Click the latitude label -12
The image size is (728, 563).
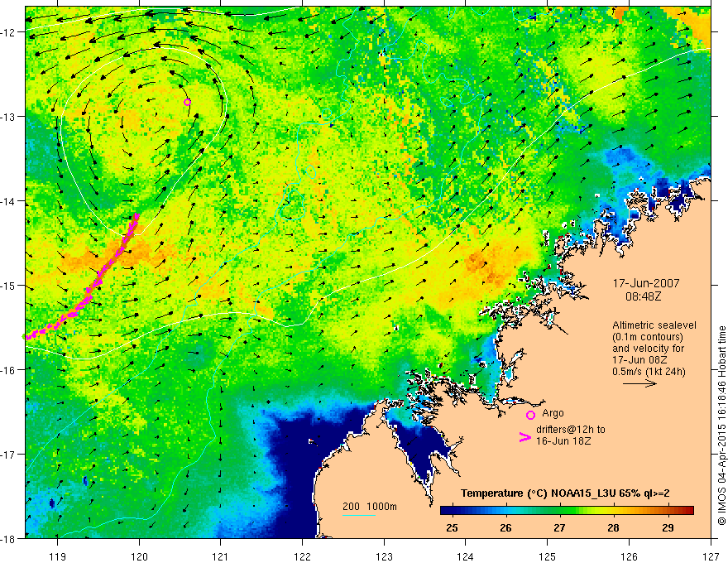[x=9, y=32]
